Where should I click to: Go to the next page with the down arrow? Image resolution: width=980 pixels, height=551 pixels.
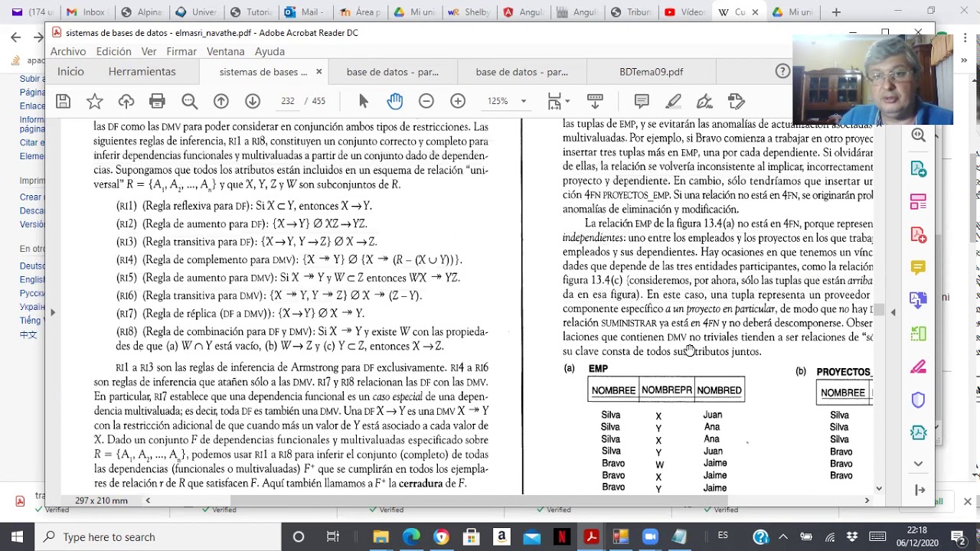click(252, 101)
